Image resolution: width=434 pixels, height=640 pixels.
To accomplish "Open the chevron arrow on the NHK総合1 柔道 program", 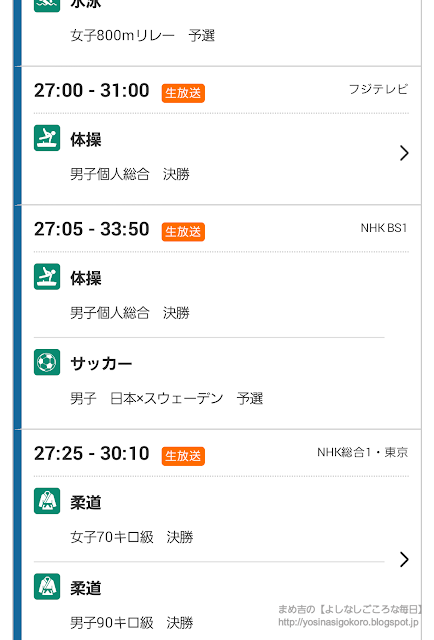I will click(x=404, y=559).
